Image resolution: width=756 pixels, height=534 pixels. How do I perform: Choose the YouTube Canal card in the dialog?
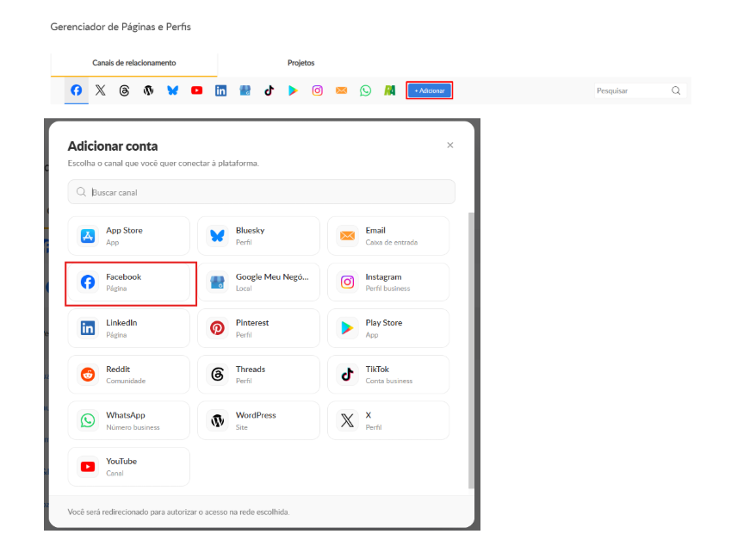coord(129,467)
